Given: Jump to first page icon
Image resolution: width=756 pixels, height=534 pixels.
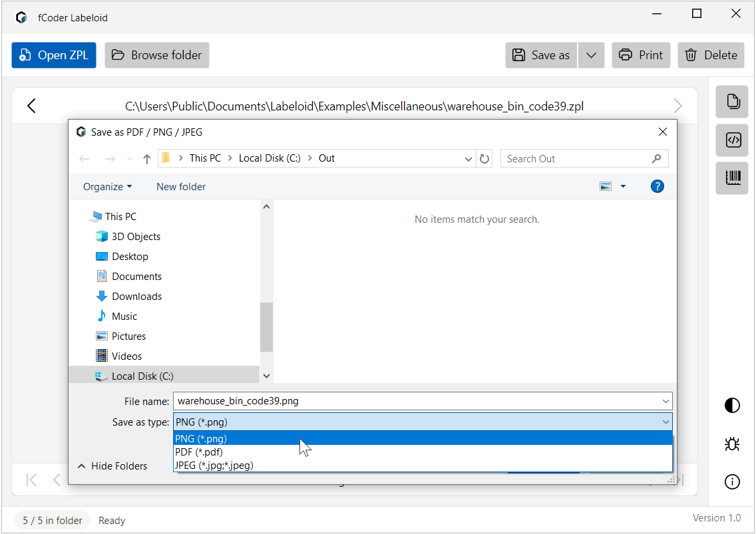Looking at the screenshot, I should point(32,479).
